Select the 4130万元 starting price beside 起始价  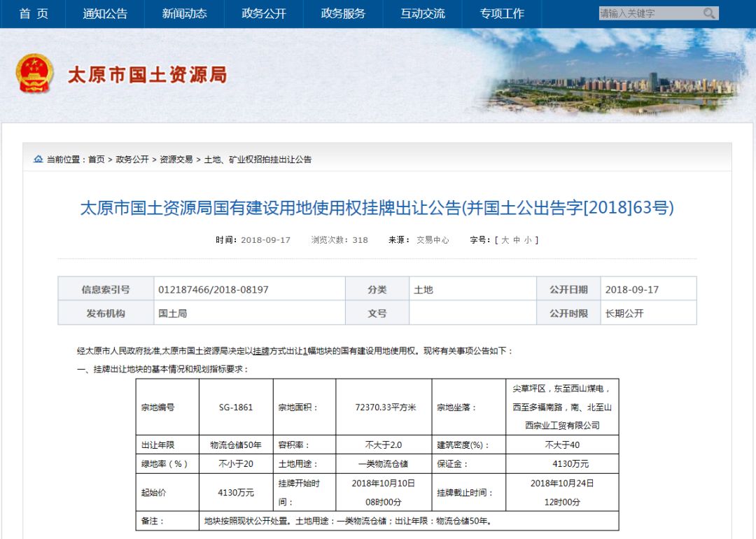coord(236,492)
